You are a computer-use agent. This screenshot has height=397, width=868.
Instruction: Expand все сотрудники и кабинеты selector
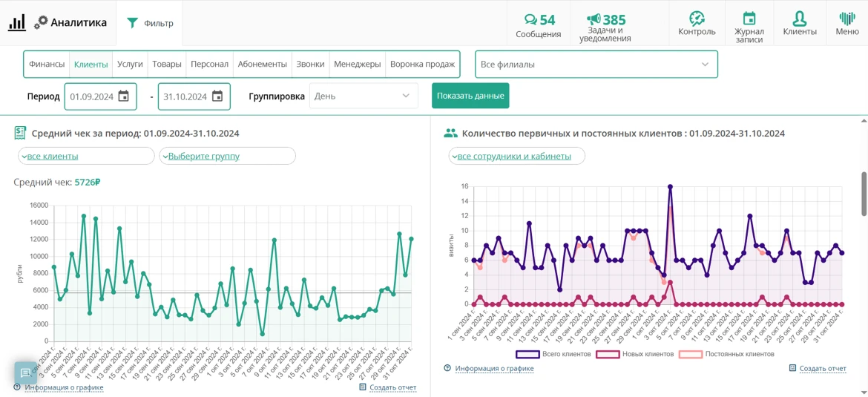516,156
